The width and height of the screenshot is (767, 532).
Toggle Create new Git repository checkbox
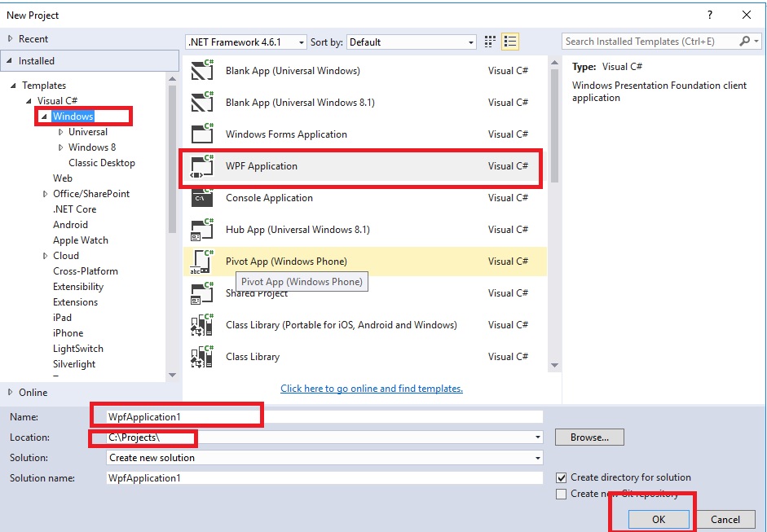pos(562,495)
